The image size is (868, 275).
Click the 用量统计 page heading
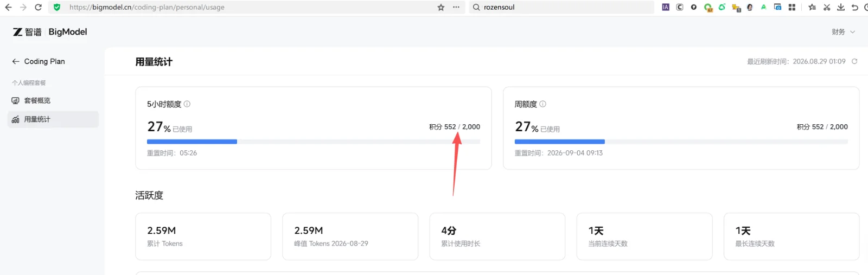pos(154,62)
